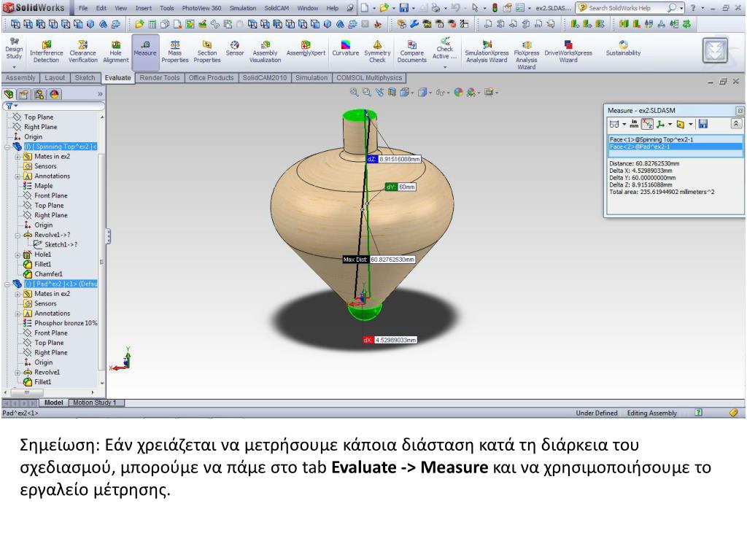Switch to the Motion Study 1 tab

(x=95, y=402)
